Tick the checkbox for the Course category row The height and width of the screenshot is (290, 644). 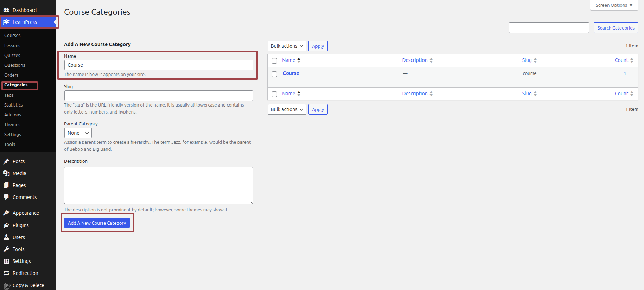[274, 74]
